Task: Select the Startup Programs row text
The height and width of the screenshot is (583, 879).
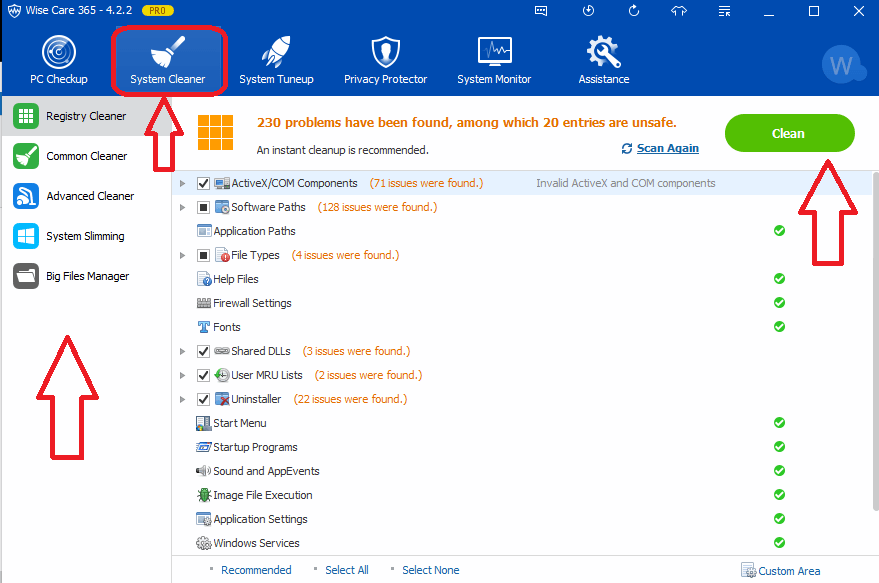Action: pos(255,447)
